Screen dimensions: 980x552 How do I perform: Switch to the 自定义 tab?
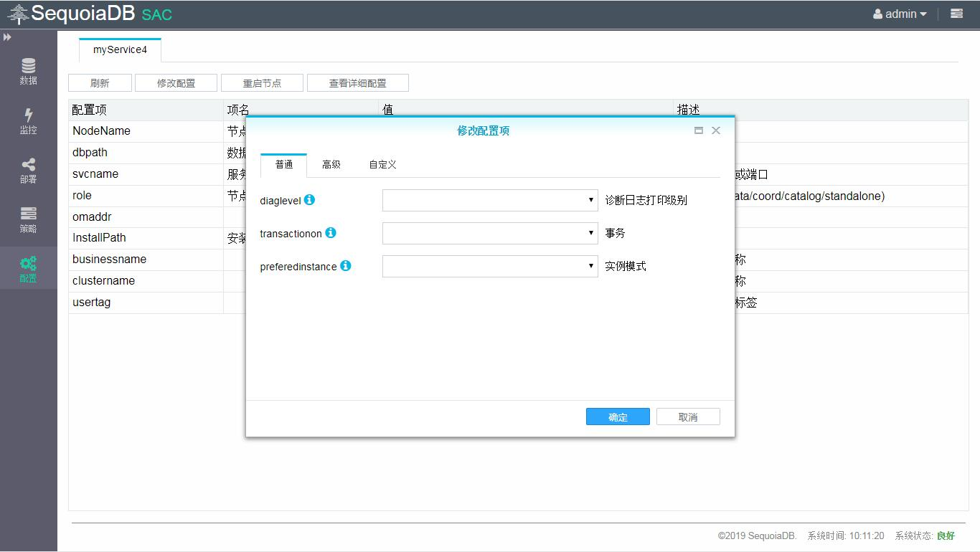click(x=382, y=165)
